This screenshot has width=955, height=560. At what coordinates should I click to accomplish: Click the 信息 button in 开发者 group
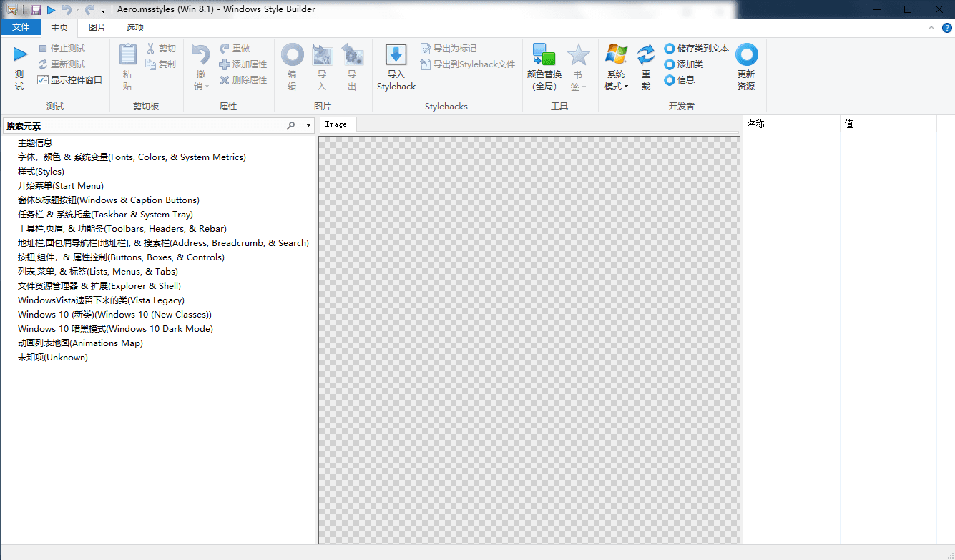(680, 80)
